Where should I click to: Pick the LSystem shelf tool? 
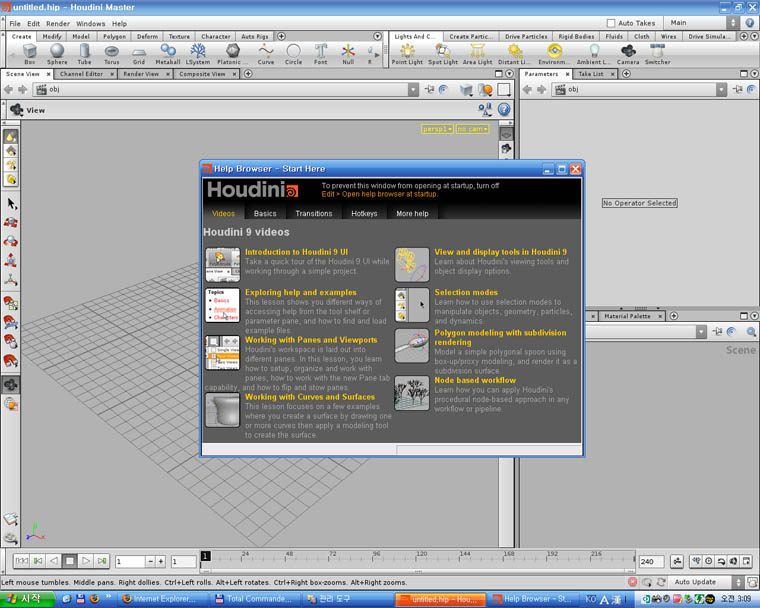click(x=198, y=54)
